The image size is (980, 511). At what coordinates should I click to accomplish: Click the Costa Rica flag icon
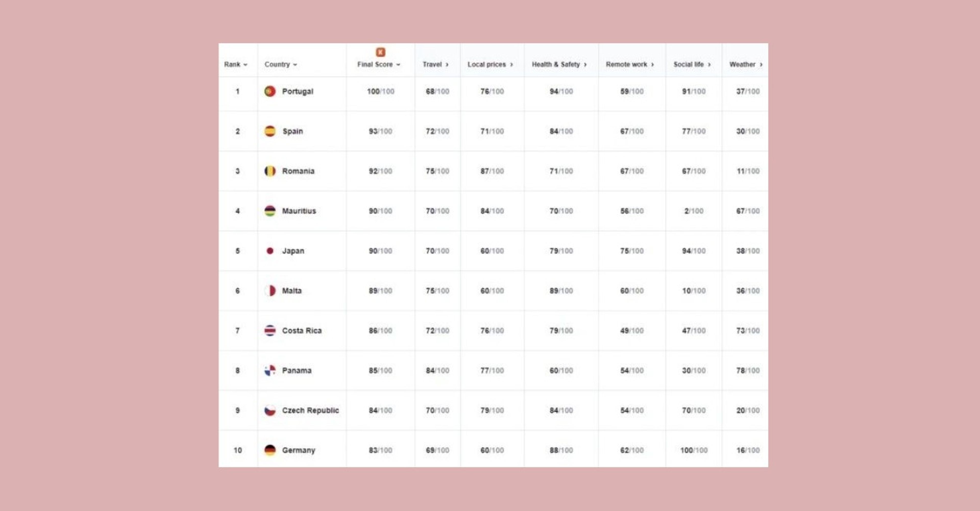[x=270, y=331]
